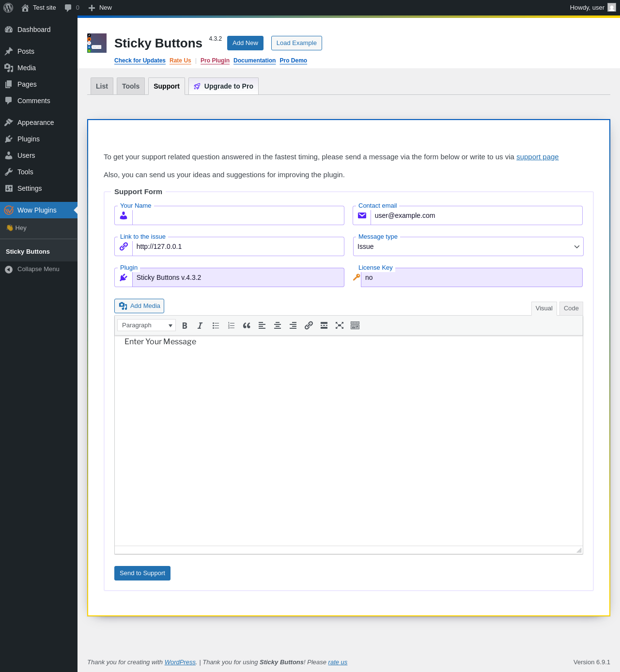
Task: Open comments bubble in admin bar
Action: pyautogui.click(x=72, y=8)
